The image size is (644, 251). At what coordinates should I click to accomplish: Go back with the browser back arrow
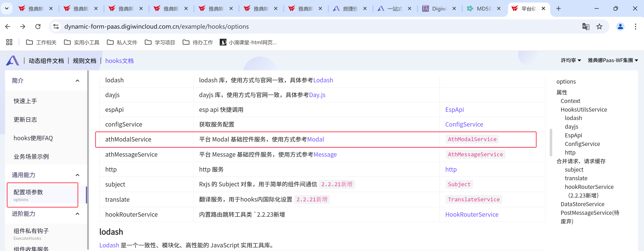click(8, 27)
